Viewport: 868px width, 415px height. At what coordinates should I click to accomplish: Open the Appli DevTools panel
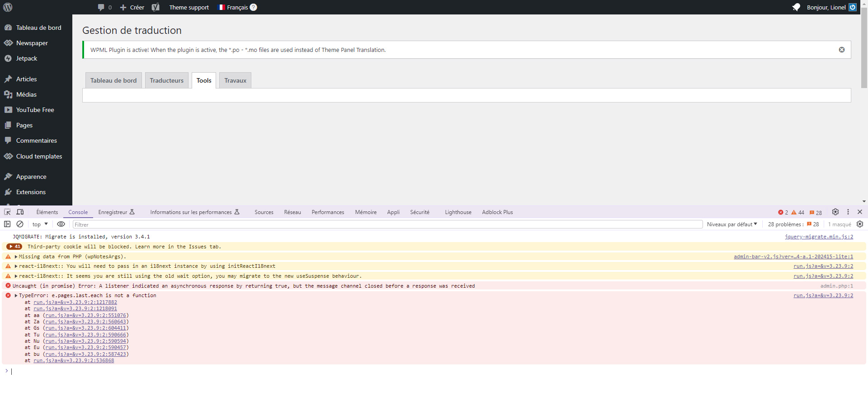click(x=393, y=212)
